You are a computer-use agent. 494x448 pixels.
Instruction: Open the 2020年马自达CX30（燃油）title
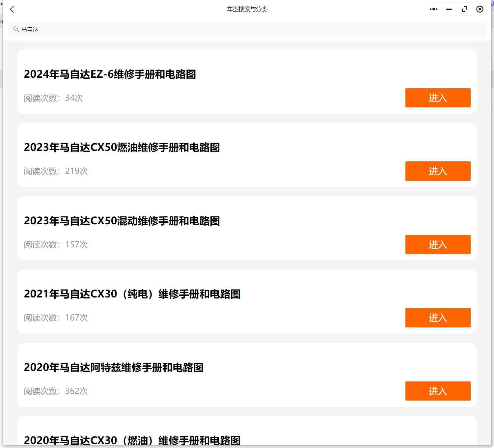132,440
